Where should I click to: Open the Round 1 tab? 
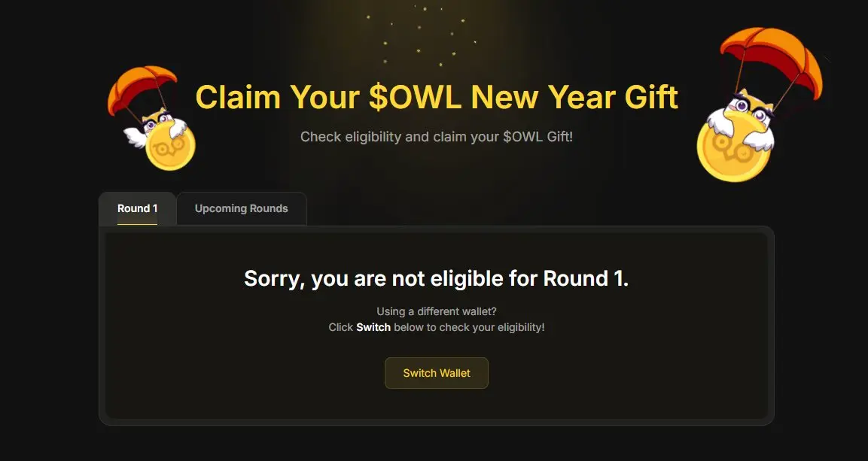(137, 208)
